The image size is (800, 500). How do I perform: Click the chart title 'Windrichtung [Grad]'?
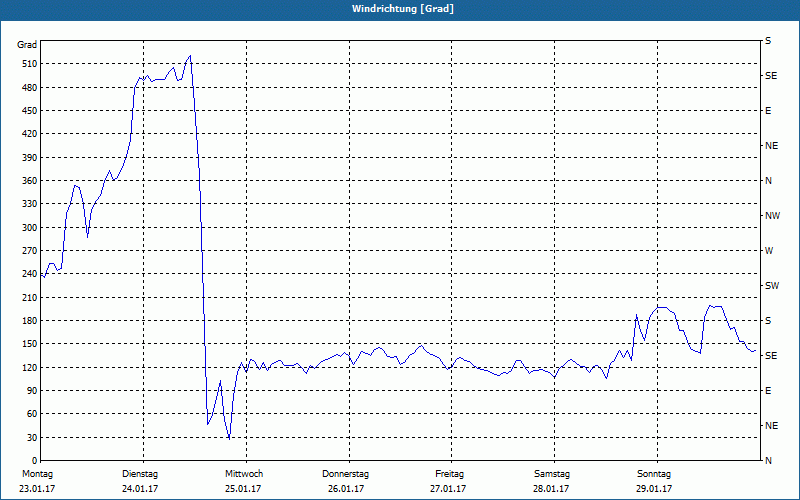[403, 9]
